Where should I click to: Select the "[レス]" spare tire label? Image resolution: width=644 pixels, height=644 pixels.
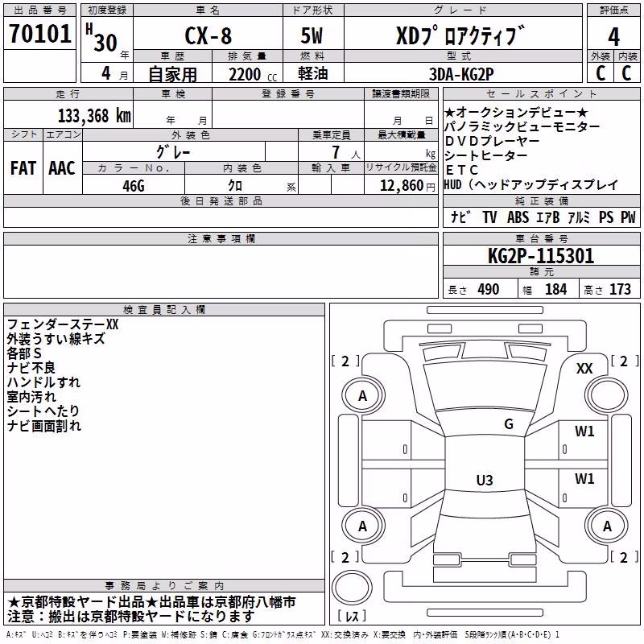click(352, 616)
